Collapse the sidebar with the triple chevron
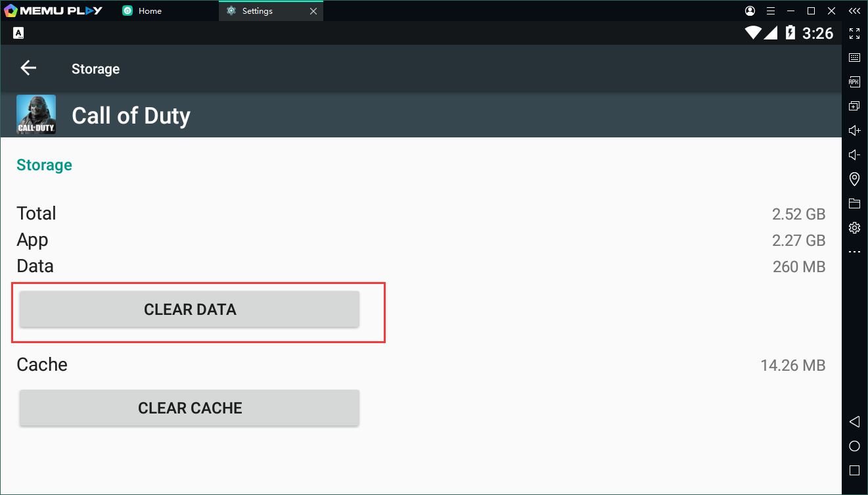 pyautogui.click(x=854, y=11)
